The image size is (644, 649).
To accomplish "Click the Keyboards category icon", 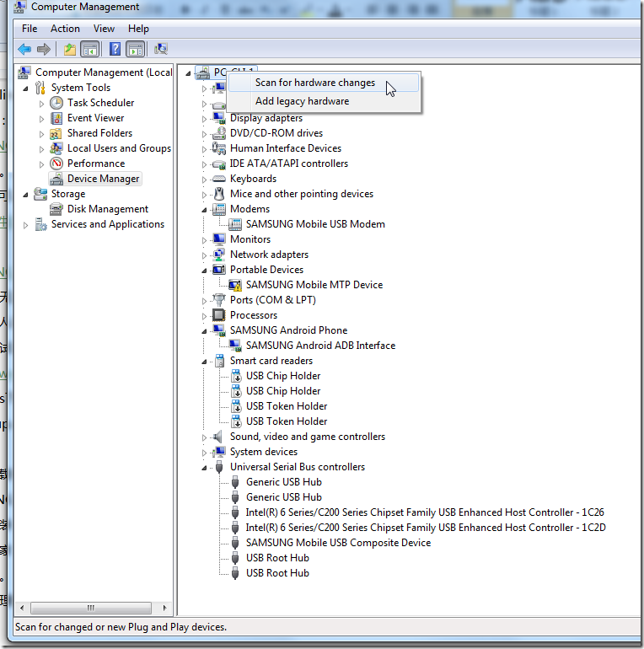I will 218,179.
